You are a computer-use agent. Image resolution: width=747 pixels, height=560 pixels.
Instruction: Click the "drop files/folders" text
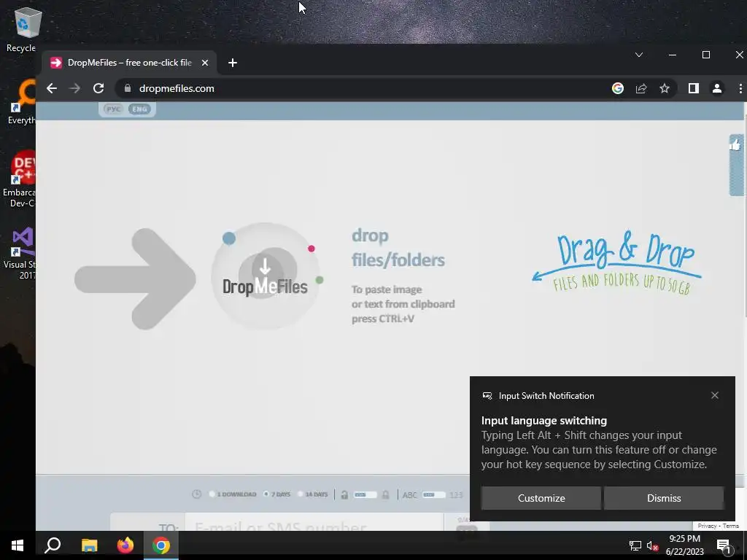[x=398, y=248]
